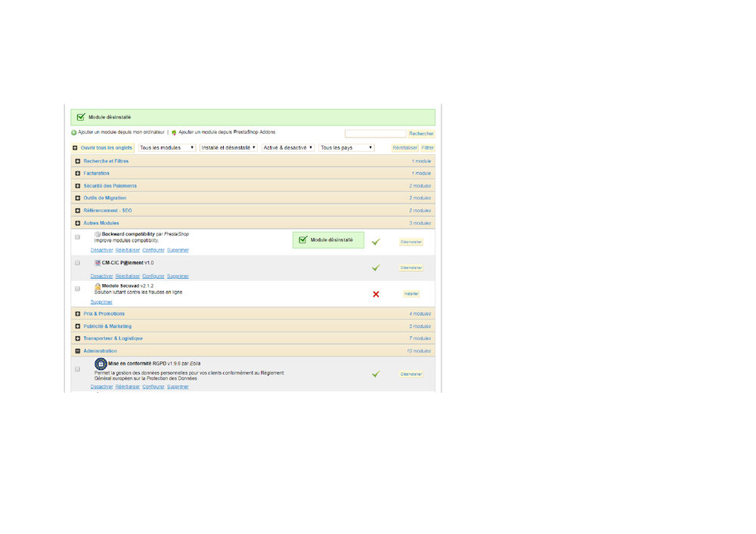Click the Module Secuvad padlock icon
The image size is (756, 534).
(98, 286)
